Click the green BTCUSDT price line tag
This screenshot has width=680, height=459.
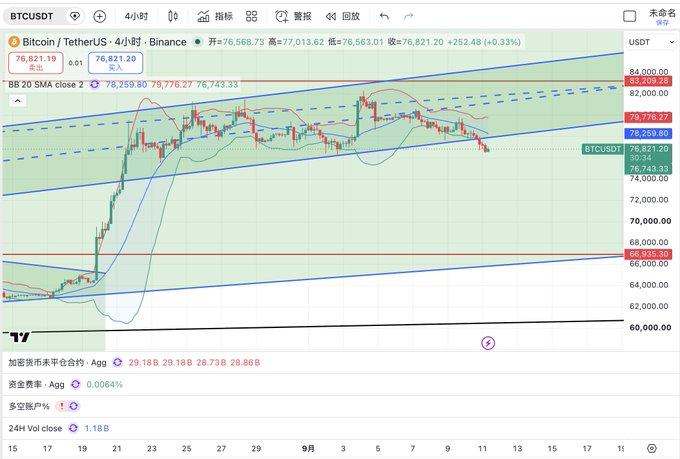click(x=602, y=149)
